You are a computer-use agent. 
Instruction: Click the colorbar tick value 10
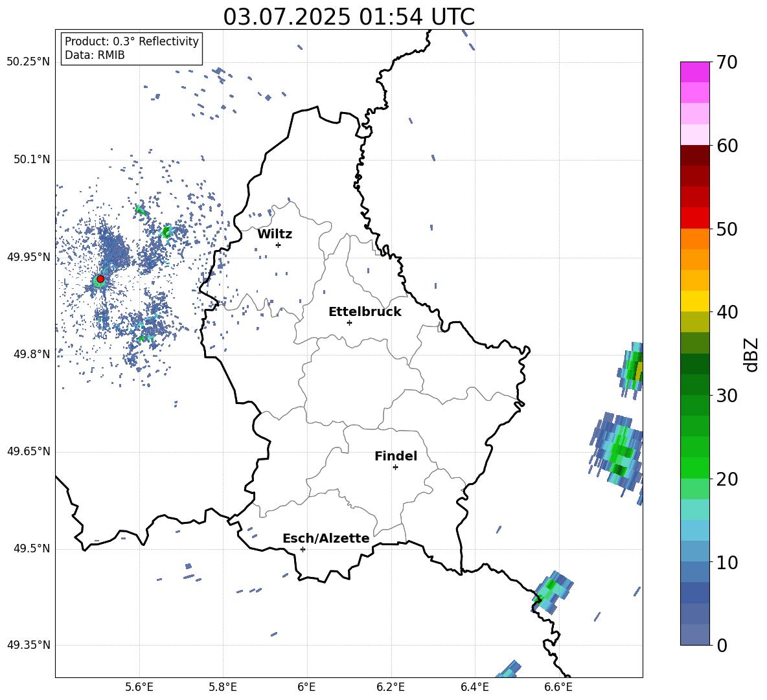coord(727,563)
